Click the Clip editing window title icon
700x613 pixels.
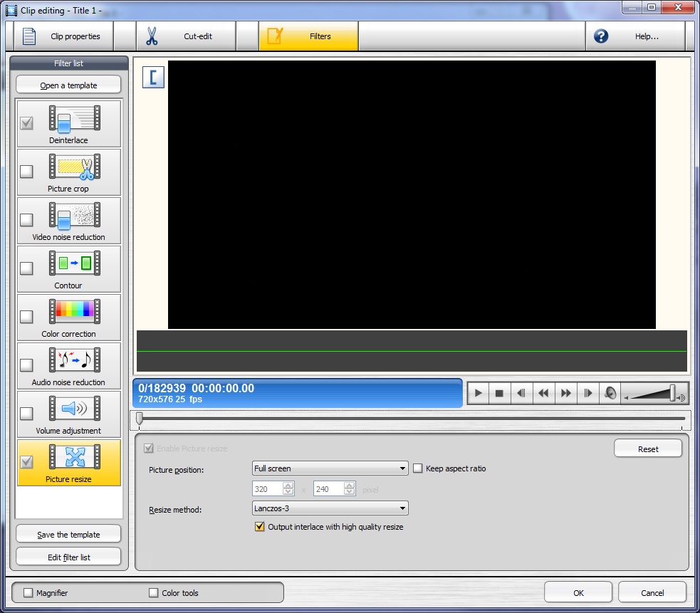click(x=11, y=10)
